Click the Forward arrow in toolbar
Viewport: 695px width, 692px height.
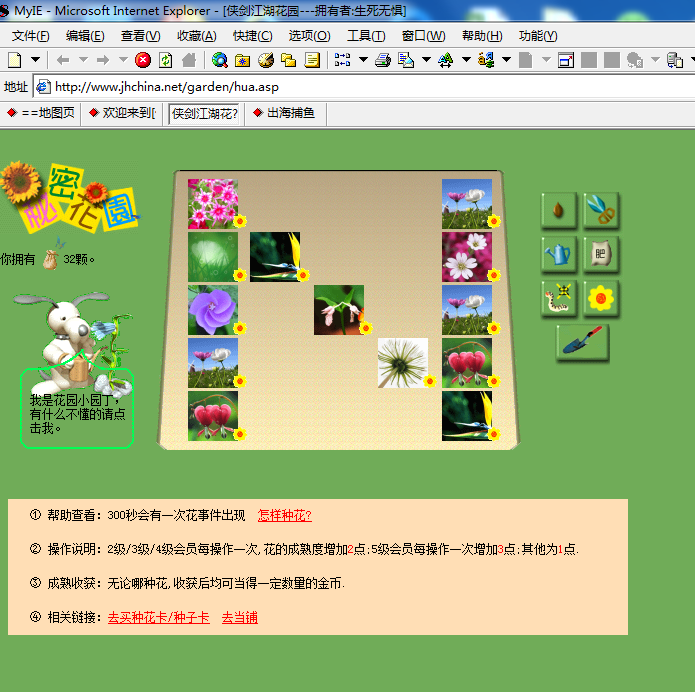click(103, 60)
